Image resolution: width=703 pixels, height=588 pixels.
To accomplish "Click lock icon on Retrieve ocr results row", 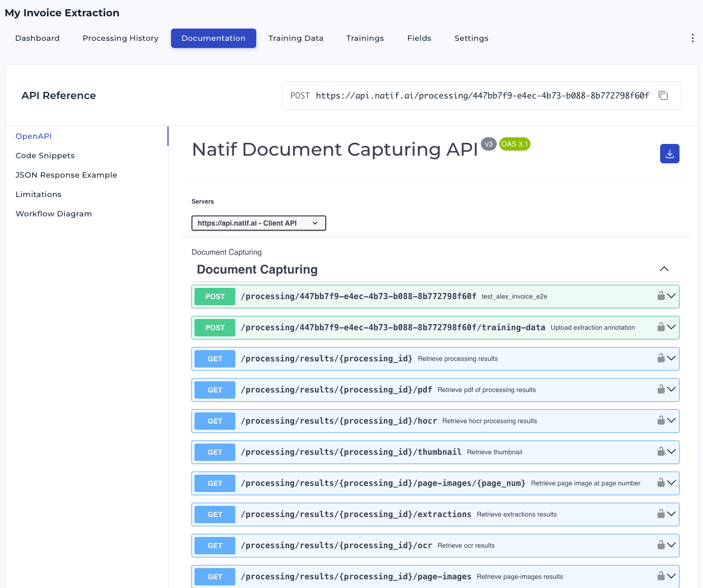I will (x=661, y=545).
